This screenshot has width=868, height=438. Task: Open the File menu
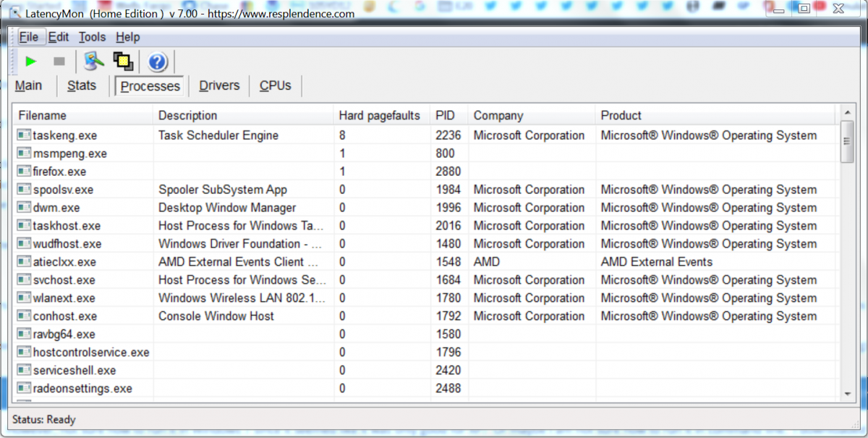(29, 37)
